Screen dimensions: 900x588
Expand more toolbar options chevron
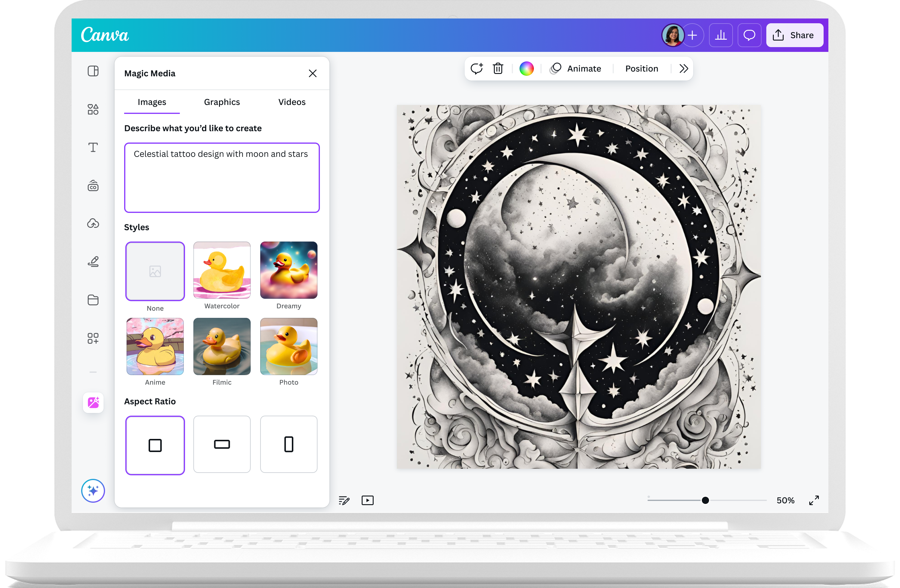tap(683, 69)
